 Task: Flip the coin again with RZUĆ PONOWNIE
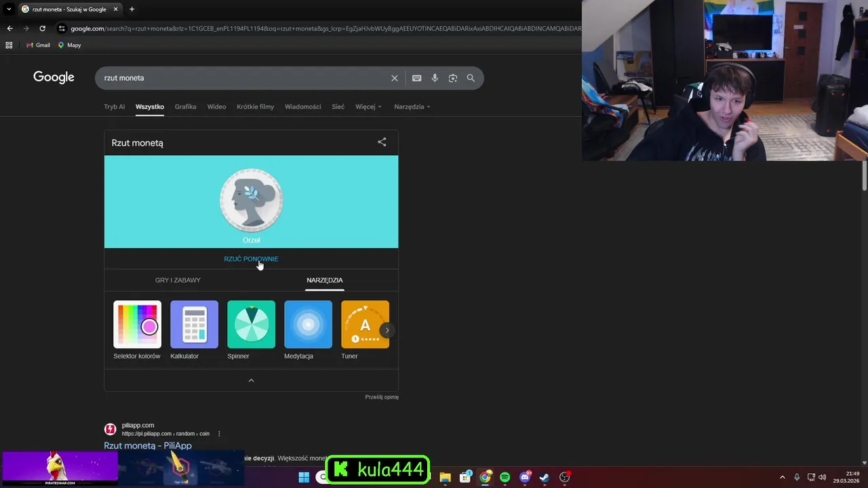251,259
